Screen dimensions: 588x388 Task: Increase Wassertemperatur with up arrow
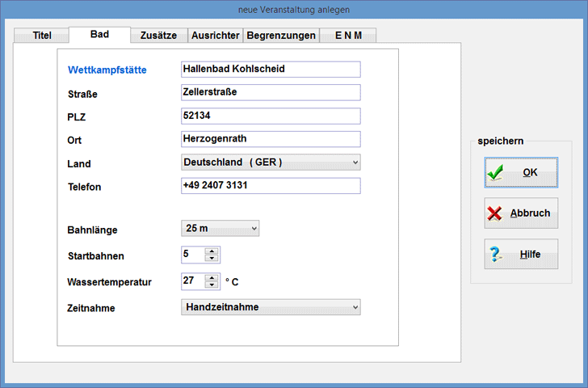[212, 277]
